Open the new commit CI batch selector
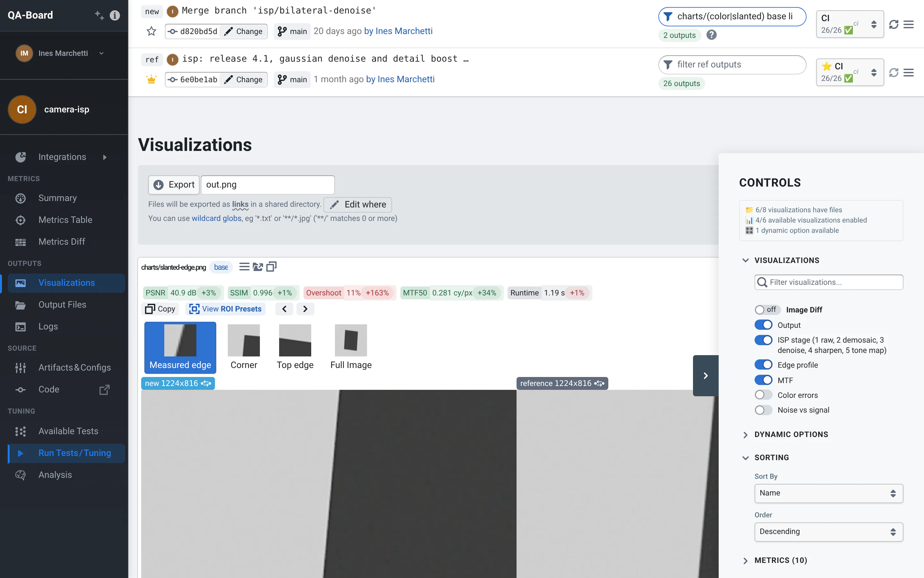This screenshot has width=924, height=578. coord(850,24)
